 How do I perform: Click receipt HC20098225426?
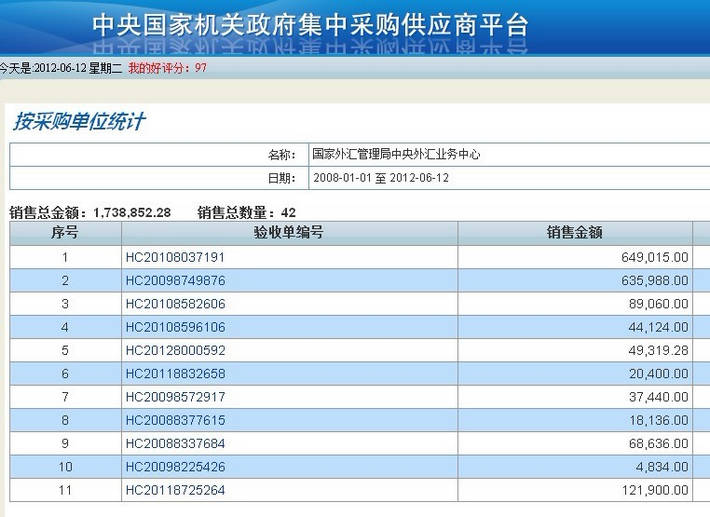(175, 467)
